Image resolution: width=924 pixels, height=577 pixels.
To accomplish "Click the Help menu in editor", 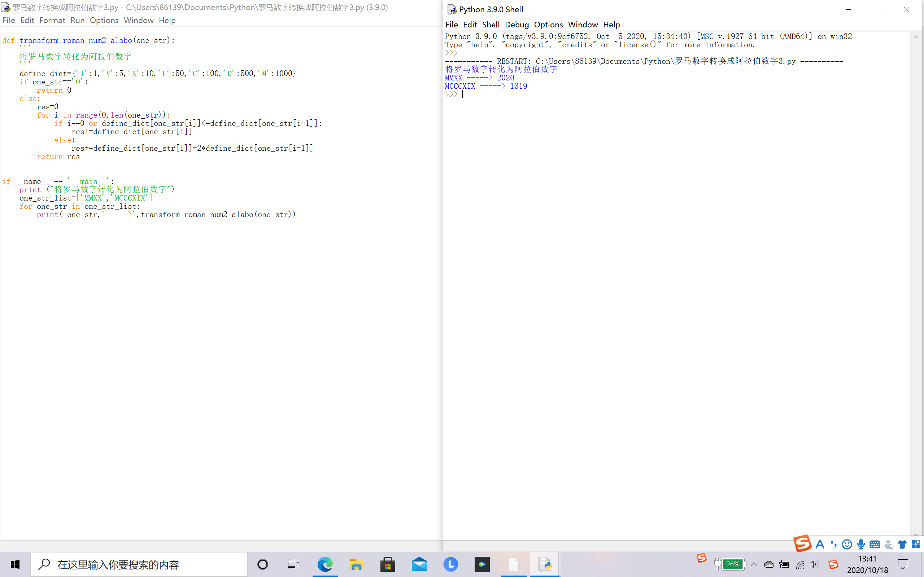I will 166,20.
